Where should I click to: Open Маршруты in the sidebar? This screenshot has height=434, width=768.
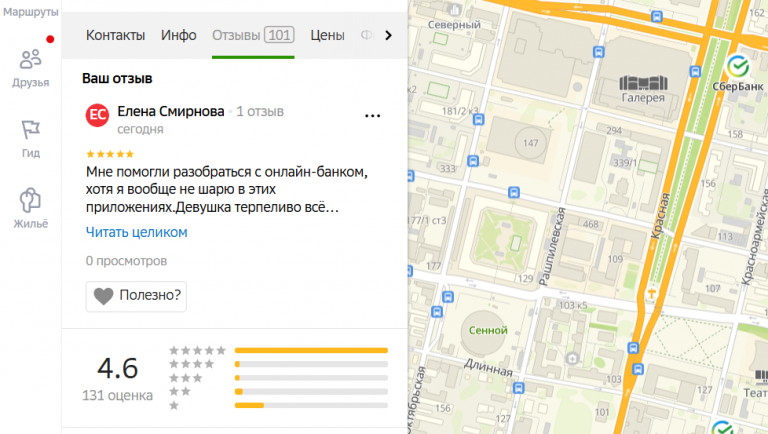click(30, 11)
